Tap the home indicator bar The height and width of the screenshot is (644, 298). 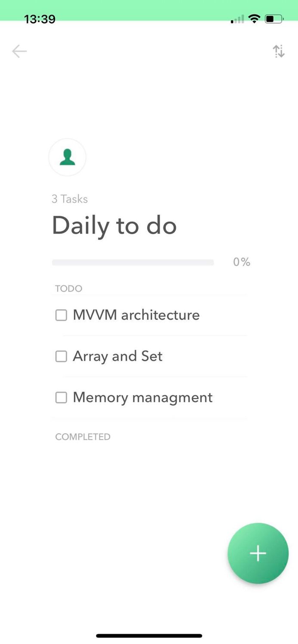click(x=149, y=635)
